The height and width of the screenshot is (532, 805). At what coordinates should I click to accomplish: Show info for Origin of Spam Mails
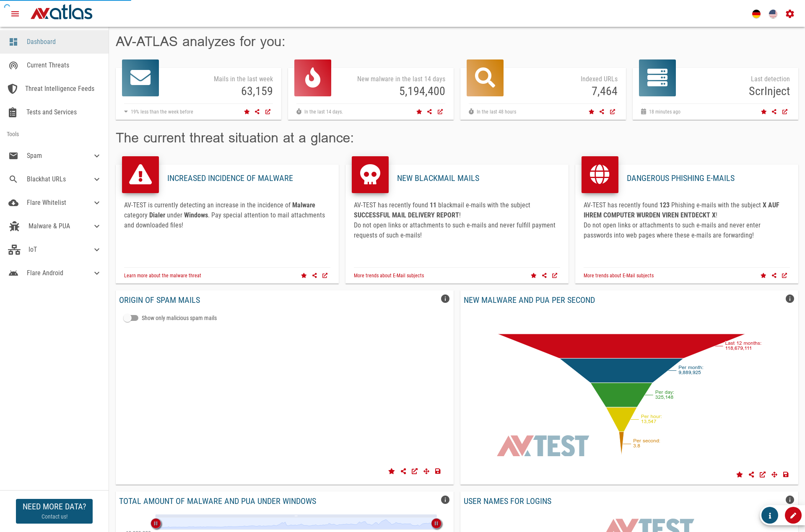click(445, 299)
